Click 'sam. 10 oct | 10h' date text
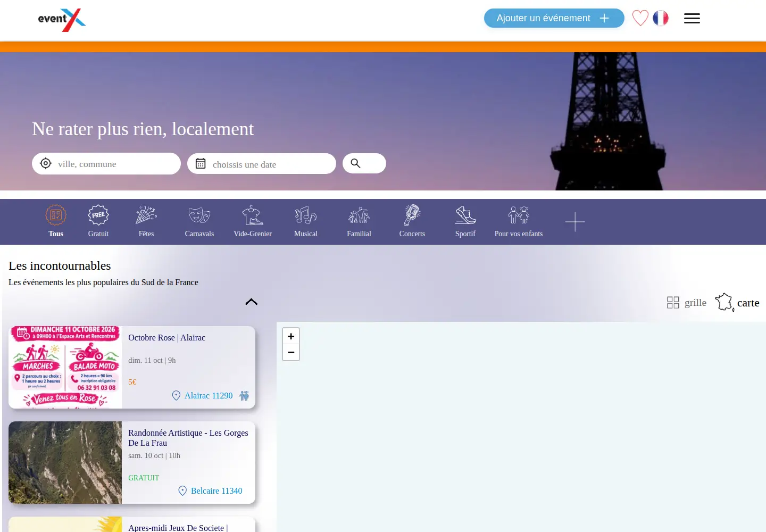Viewport: 766px width, 532px height. [154, 455]
